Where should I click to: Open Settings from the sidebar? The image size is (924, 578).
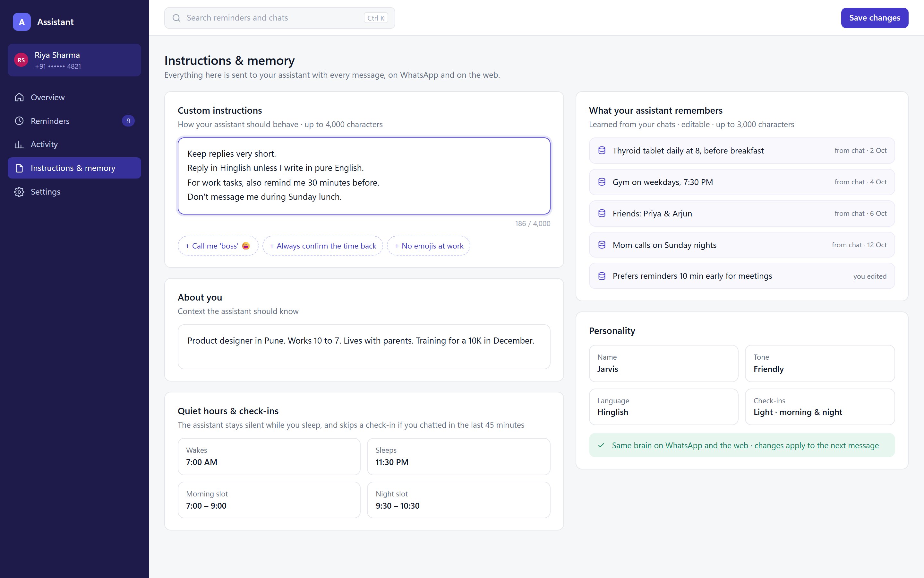tap(74, 192)
